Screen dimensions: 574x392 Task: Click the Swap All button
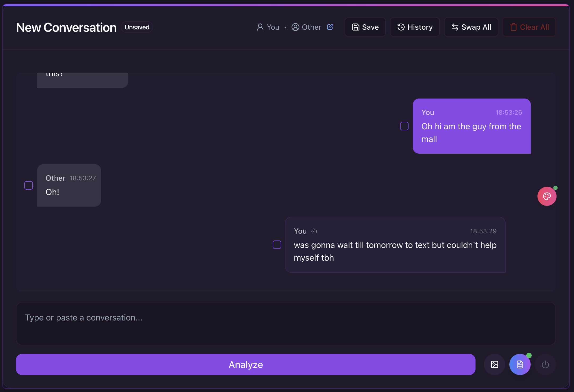coord(471,27)
